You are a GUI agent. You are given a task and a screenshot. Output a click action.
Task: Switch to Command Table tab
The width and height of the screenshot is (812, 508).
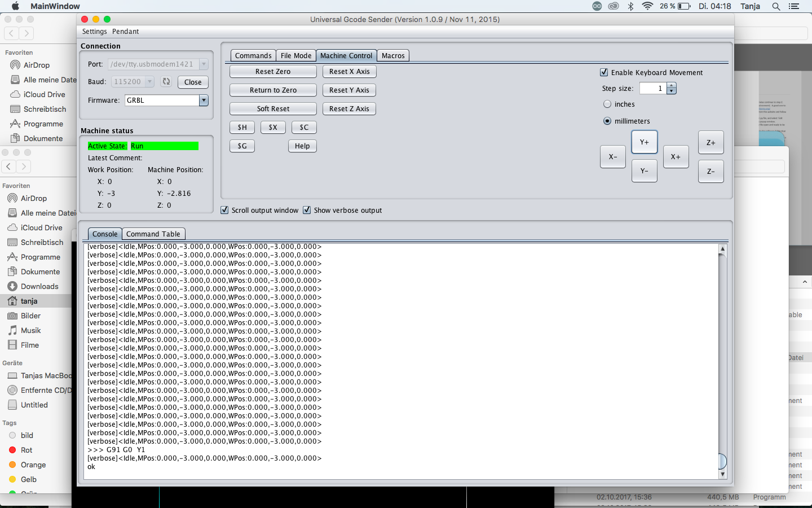point(153,234)
